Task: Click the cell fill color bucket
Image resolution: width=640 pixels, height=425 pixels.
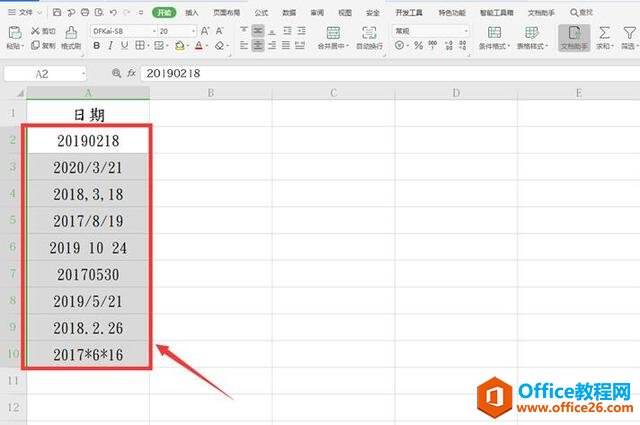Action: (x=179, y=45)
